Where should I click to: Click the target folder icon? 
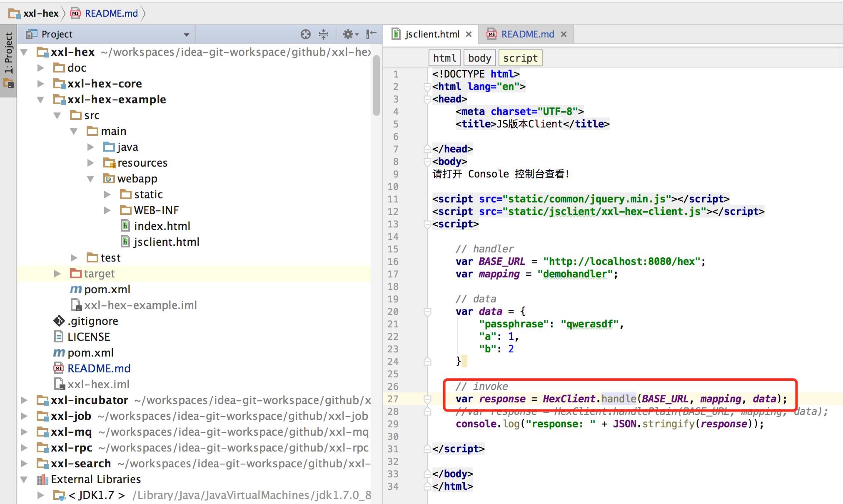point(76,274)
